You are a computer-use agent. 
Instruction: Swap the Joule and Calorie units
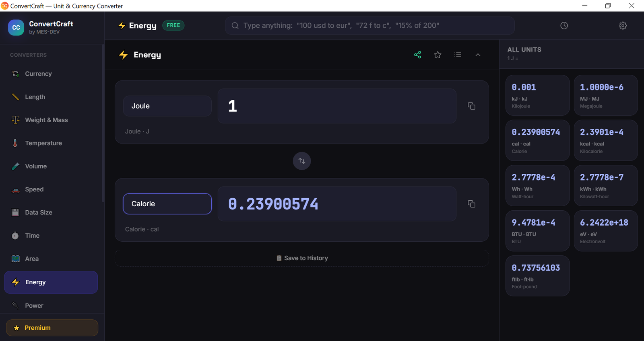pos(302,161)
